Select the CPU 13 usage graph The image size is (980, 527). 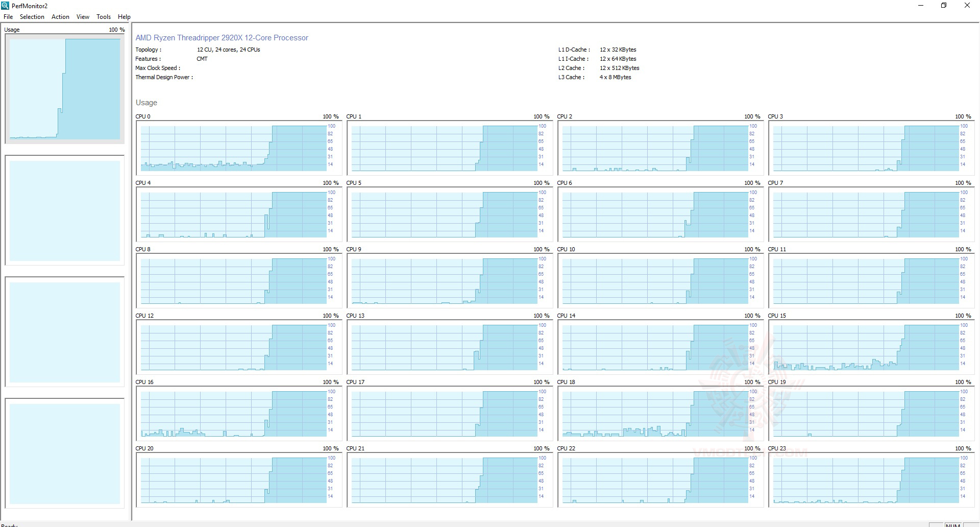[x=450, y=347]
